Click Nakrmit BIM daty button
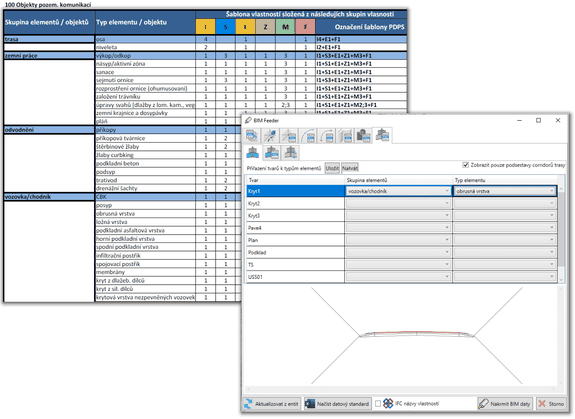Image resolution: width=575 pixels, height=419 pixels. click(505, 404)
